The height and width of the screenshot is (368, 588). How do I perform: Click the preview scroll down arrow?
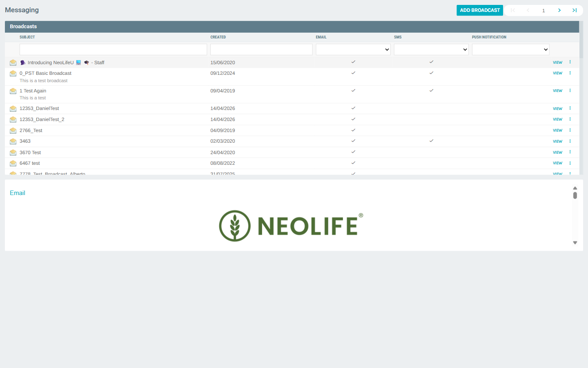tap(575, 243)
